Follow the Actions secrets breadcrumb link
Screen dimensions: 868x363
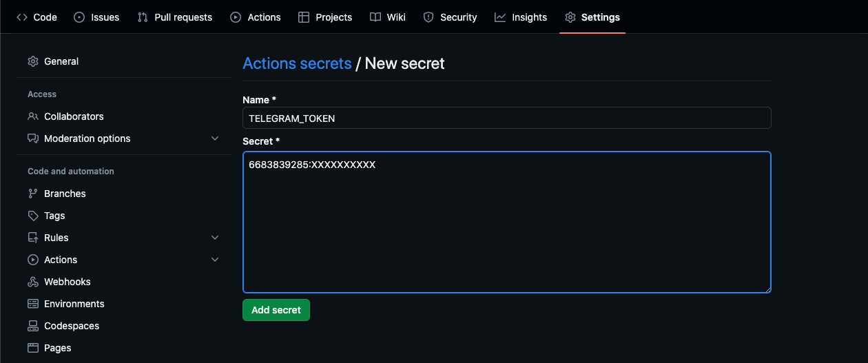click(x=297, y=63)
